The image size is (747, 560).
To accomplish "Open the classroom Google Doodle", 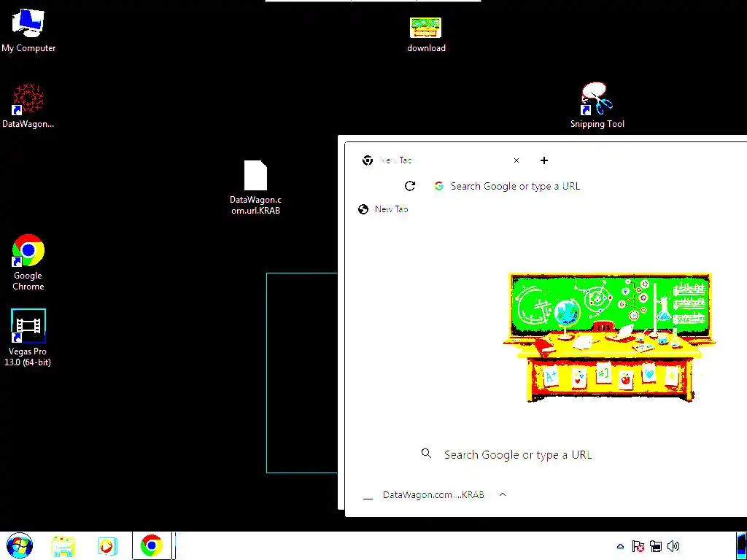I will click(x=609, y=338).
